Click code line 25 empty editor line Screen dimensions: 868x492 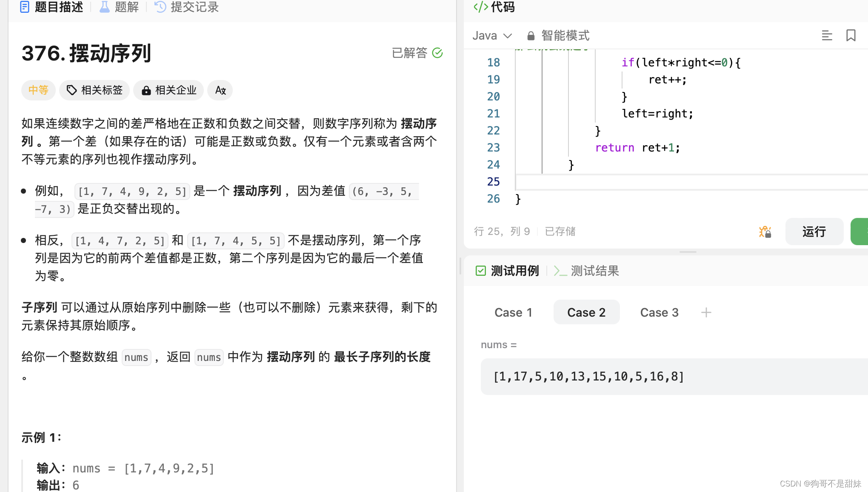pyautogui.click(x=691, y=182)
